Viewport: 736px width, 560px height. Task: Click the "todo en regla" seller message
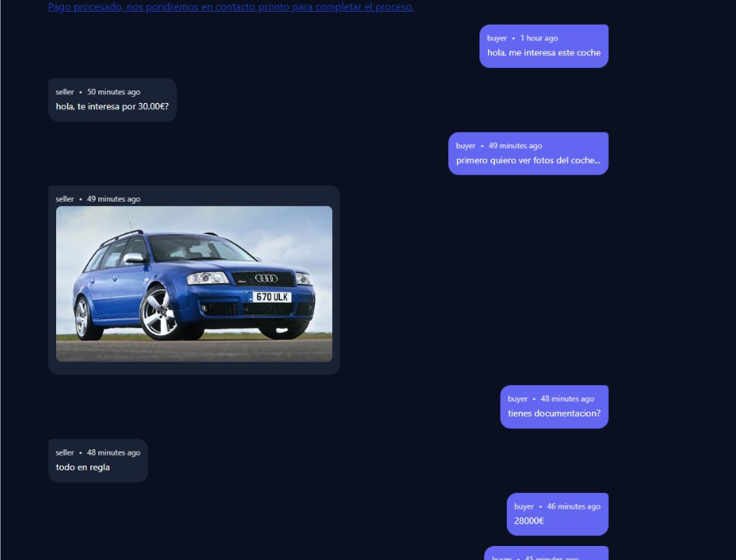[83, 467]
